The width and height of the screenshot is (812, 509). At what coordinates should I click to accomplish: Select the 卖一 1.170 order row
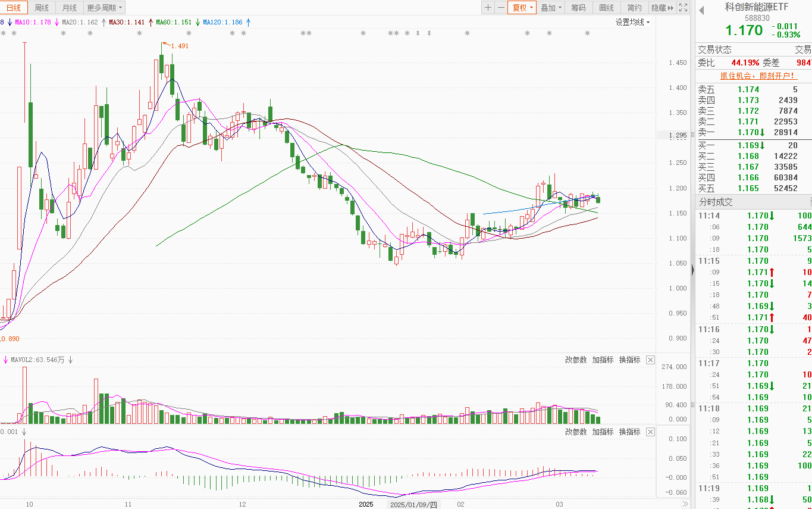[754, 132]
